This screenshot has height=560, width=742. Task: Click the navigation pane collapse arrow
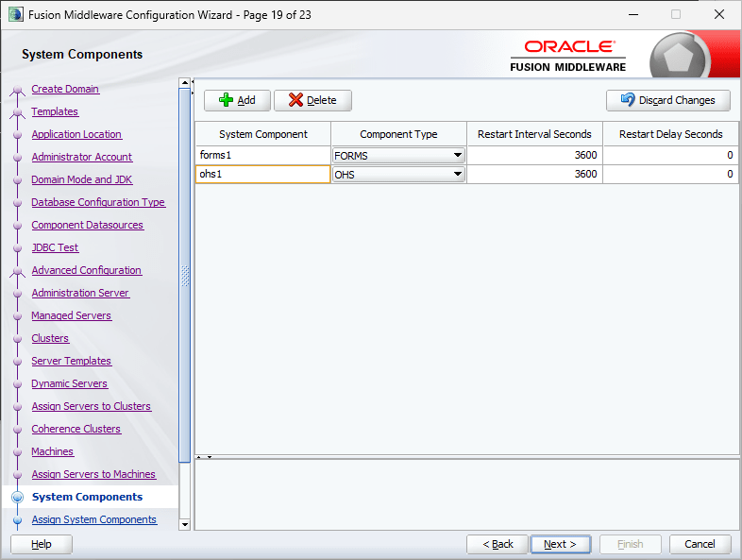coord(193,82)
